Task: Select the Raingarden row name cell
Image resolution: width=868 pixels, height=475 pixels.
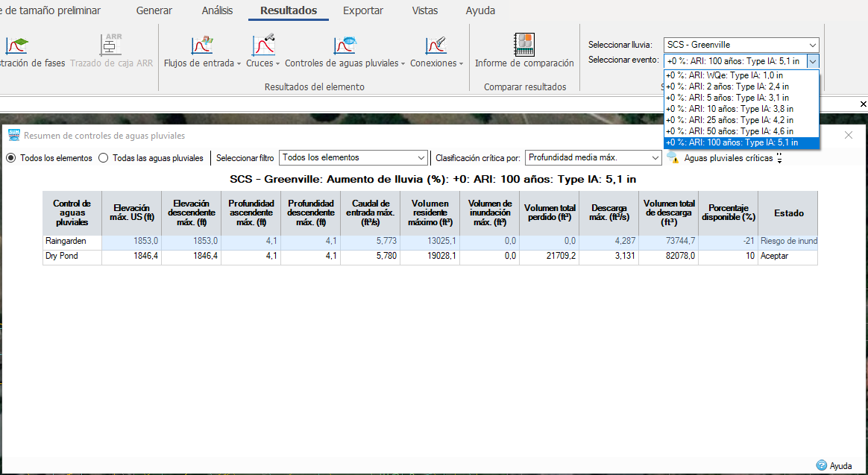Action: coord(72,242)
